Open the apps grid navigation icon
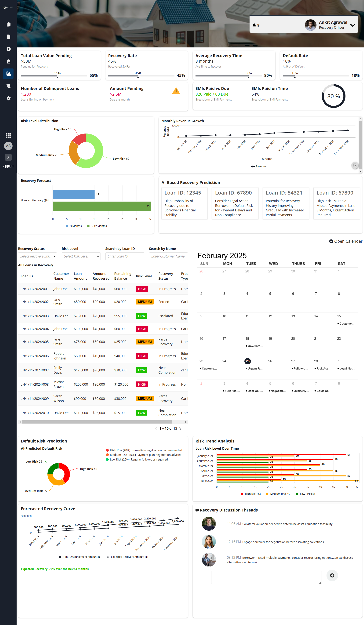This screenshot has width=364, height=625. pyautogui.click(x=8, y=135)
